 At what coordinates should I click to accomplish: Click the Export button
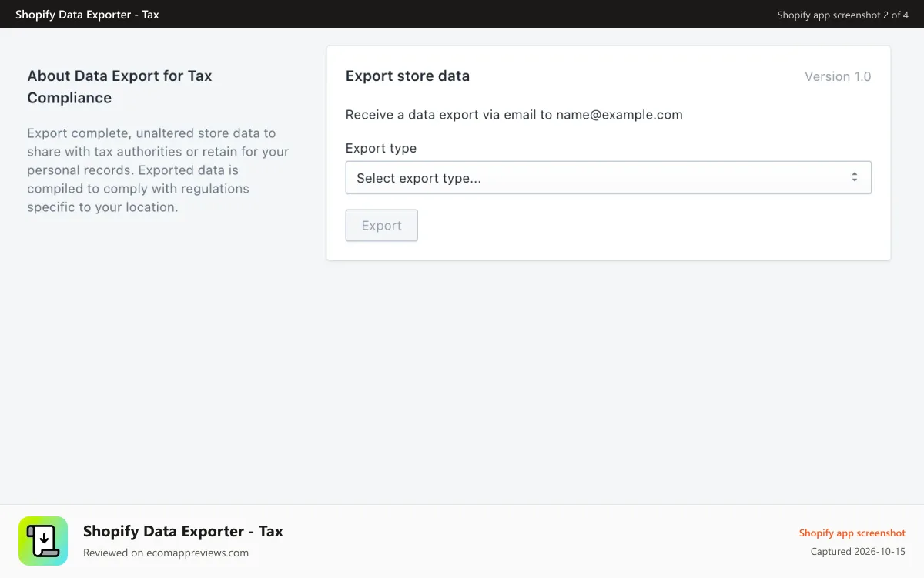382,226
